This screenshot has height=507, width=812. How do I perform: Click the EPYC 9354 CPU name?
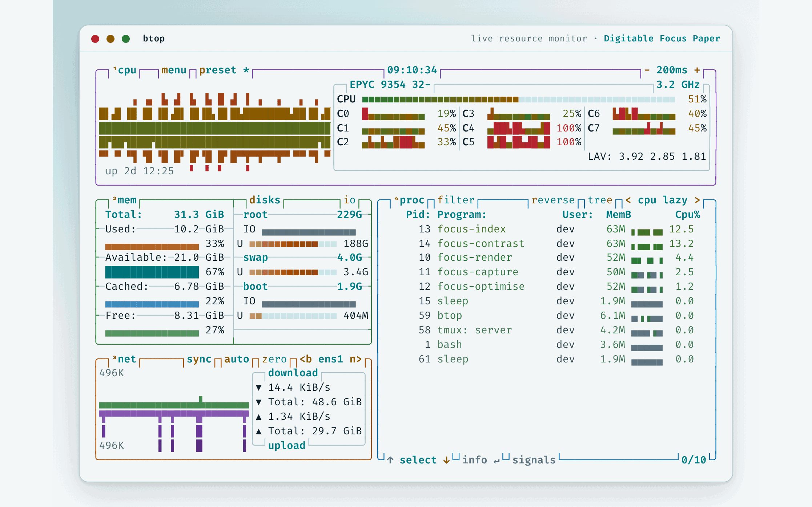390,85
